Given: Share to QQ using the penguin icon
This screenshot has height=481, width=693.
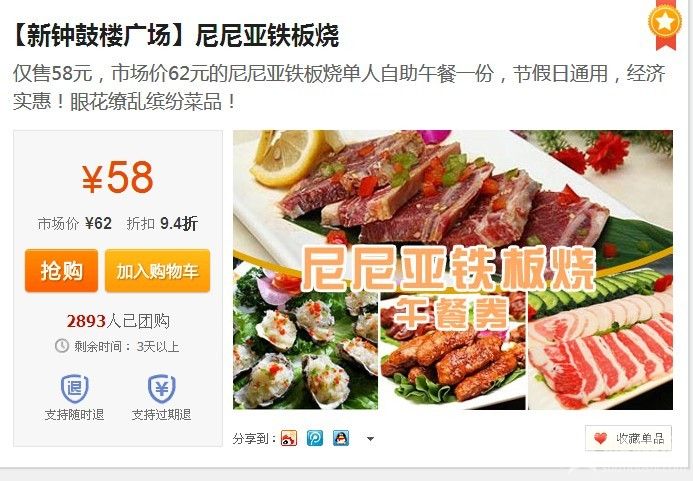Looking at the screenshot, I should [341, 439].
